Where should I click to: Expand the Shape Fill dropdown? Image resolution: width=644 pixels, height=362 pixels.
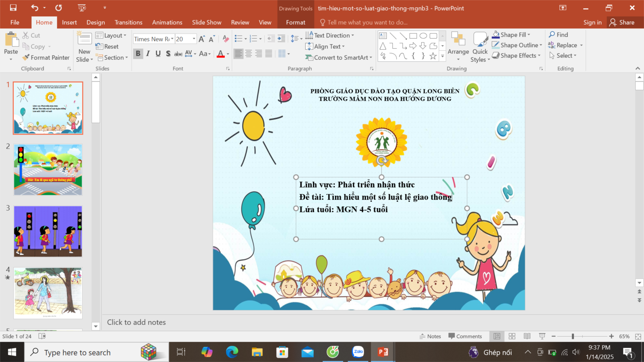[x=529, y=35]
